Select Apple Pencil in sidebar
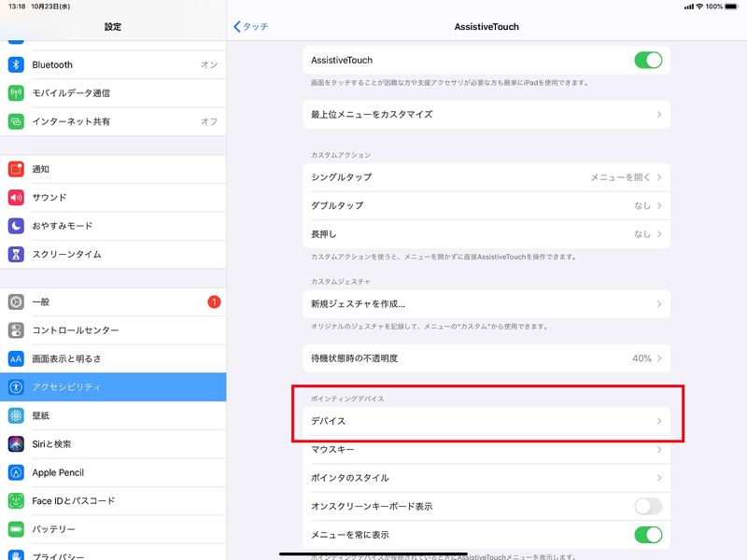The image size is (747, 560). click(113, 472)
